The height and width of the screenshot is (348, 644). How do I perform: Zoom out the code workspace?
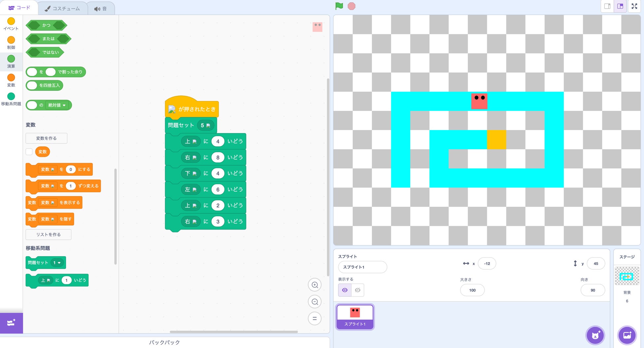315,302
